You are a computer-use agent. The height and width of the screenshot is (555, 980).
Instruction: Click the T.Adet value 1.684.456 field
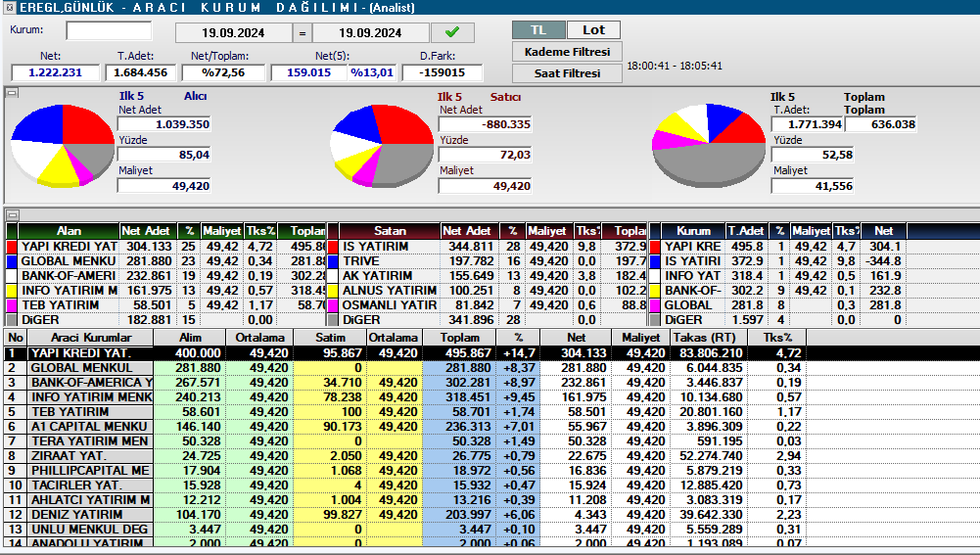[141, 72]
